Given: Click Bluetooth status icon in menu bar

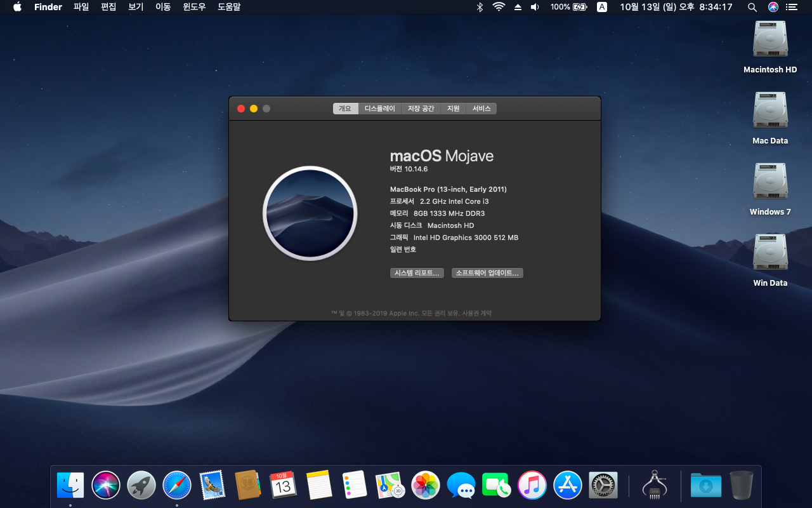Looking at the screenshot, I should pos(480,7).
